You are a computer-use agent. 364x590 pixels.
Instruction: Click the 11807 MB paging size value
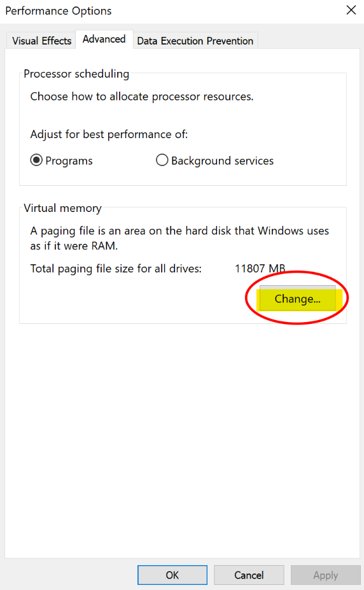[260, 269]
